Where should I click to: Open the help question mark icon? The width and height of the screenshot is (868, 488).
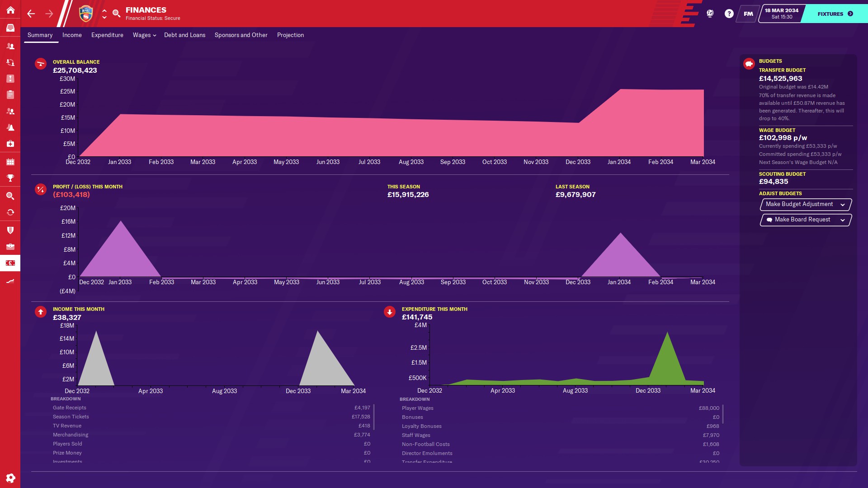tap(729, 14)
